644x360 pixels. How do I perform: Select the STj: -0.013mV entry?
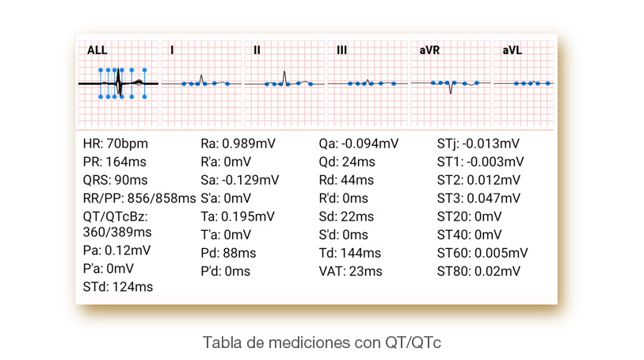(478, 144)
